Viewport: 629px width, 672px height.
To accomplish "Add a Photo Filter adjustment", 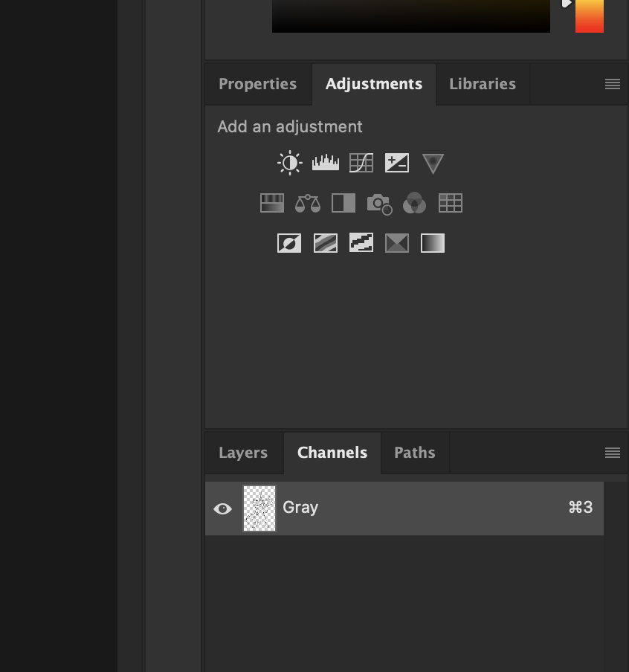I will pyautogui.click(x=379, y=203).
